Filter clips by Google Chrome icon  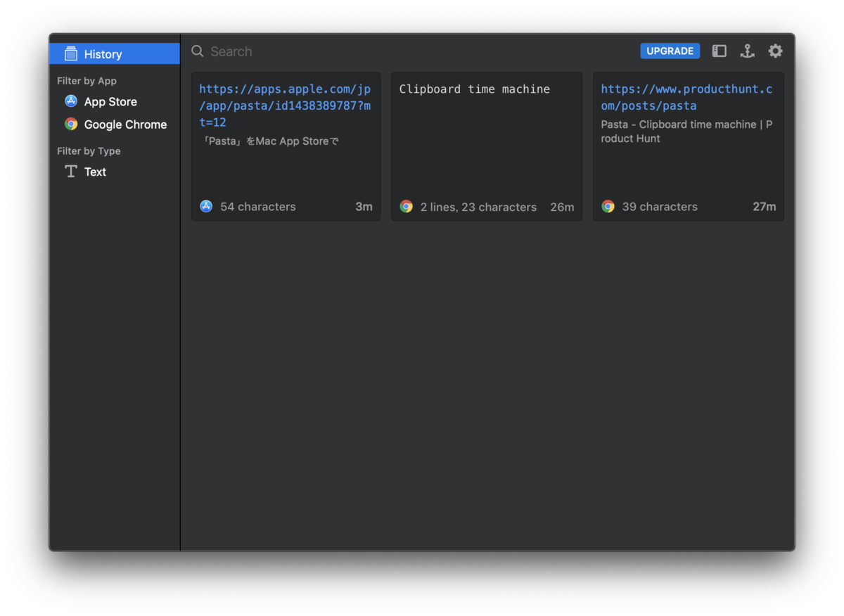71,124
